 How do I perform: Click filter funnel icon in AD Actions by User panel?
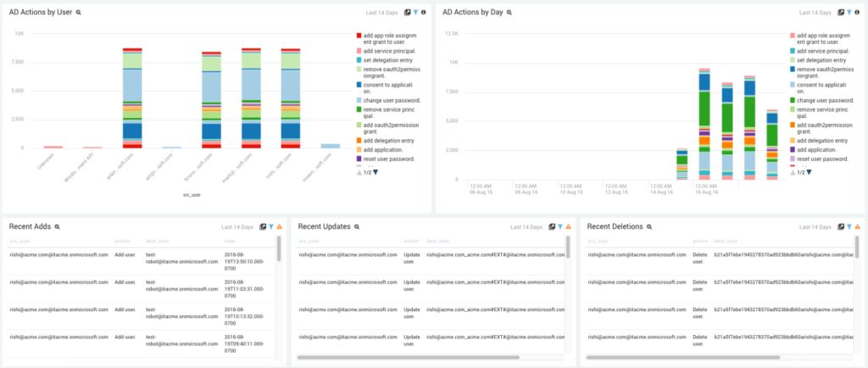415,12
